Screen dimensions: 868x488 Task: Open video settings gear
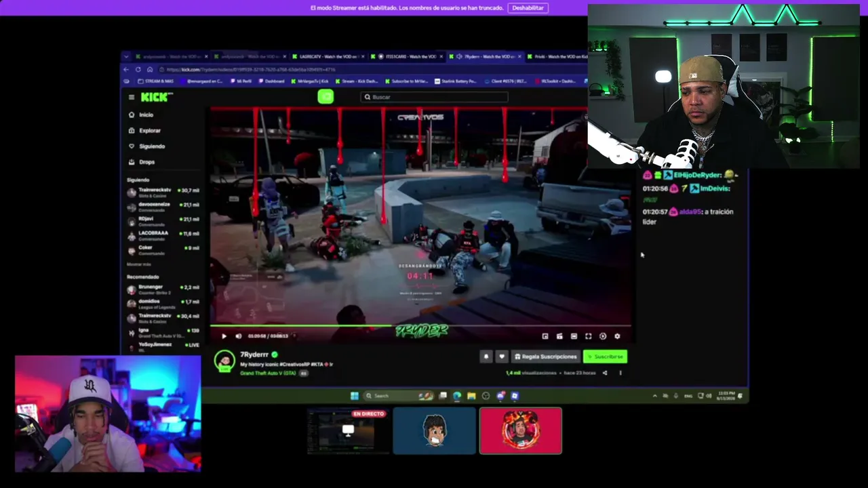point(617,336)
